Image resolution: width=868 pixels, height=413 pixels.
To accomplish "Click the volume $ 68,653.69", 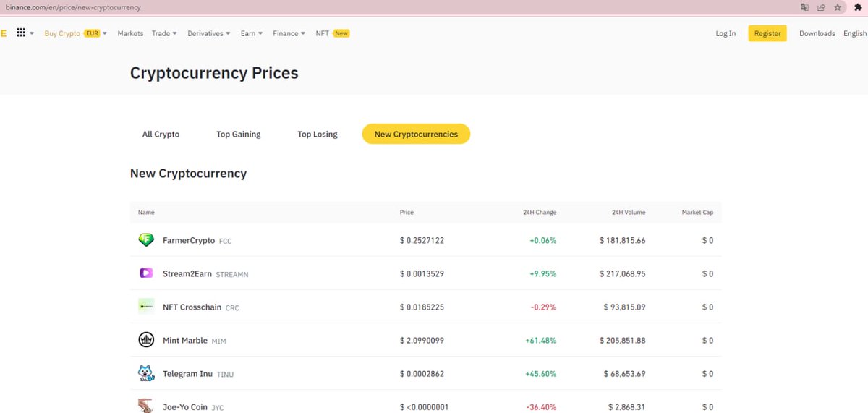I will 625,373.
